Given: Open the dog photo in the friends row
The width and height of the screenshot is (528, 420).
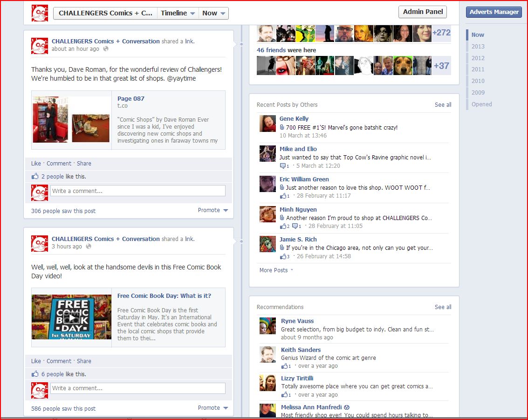Looking at the screenshot, I should pos(403,65).
